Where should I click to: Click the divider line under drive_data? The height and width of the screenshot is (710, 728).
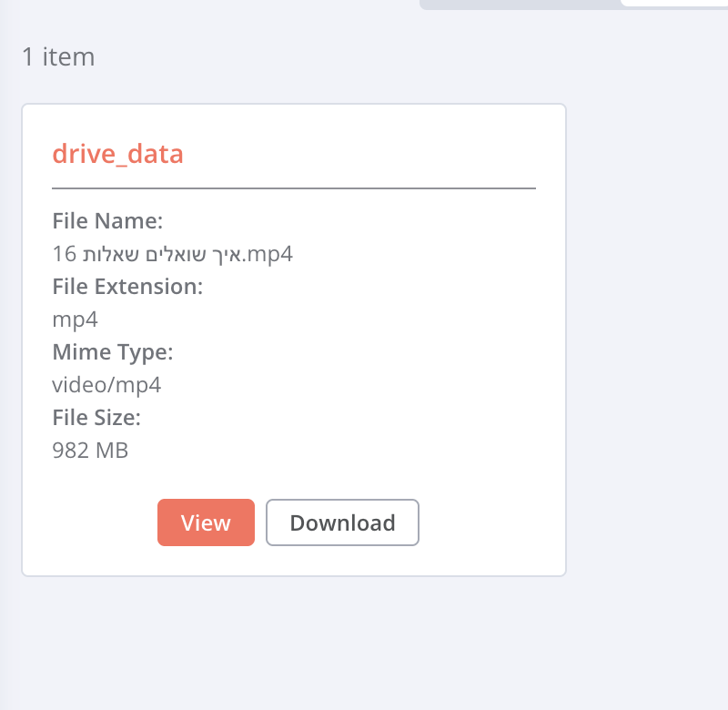coord(294,188)
